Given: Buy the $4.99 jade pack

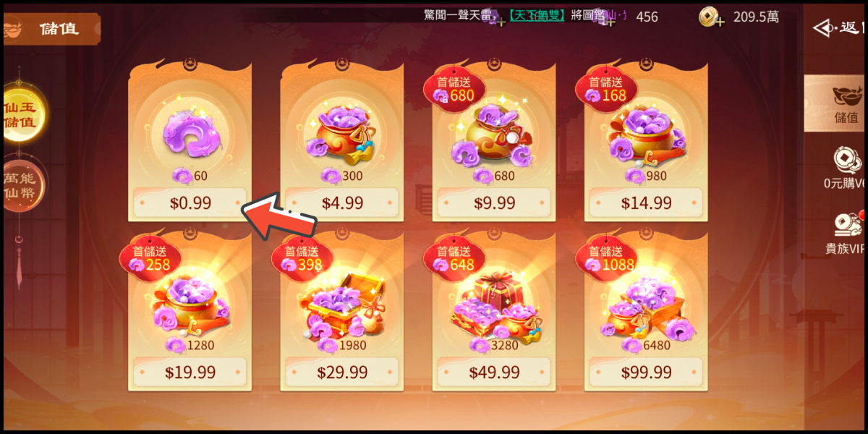Looking at the screenshot, I should (342, 203).
